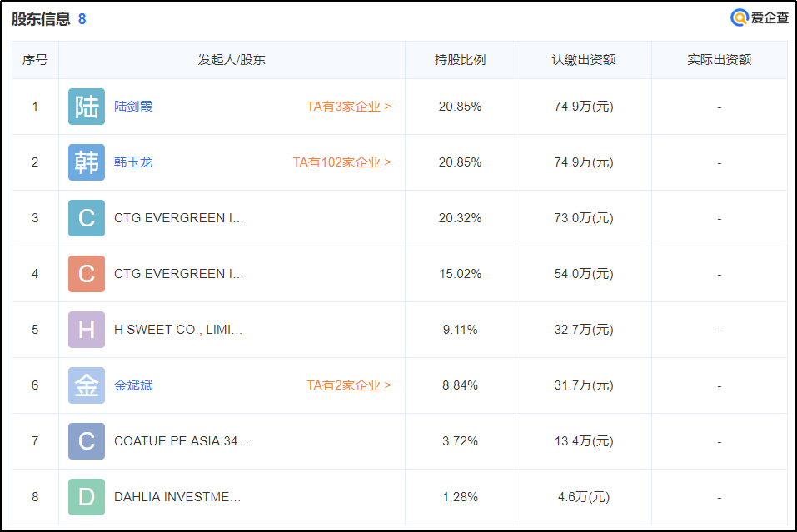Open shareholder 金斌斌 profile link
Screen dimensions: 797x532
[133, 385]
